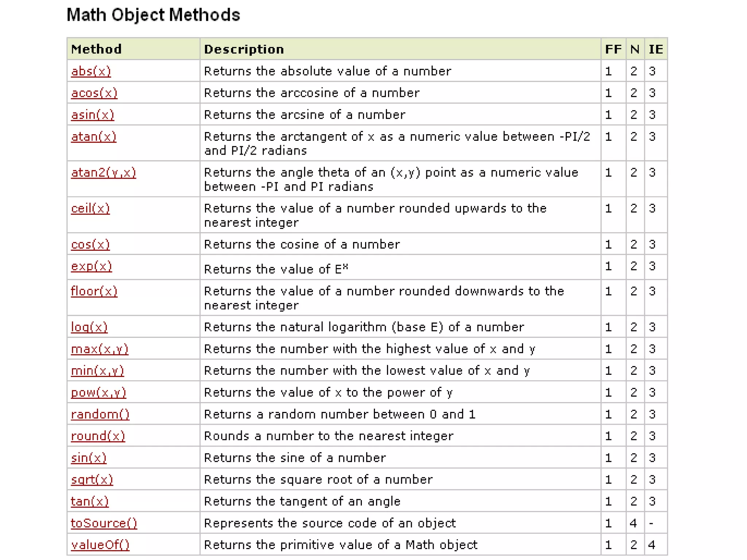Click the log(x) link
Viewport: 747px width, 560px height.
click(x=89, y=327)
